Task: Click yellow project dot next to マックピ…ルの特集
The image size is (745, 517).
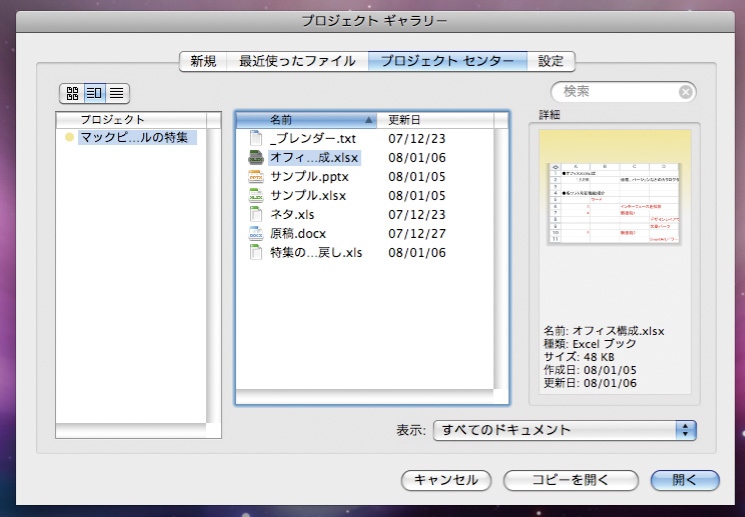Action: pyautogui.click(x=69, y=138)
